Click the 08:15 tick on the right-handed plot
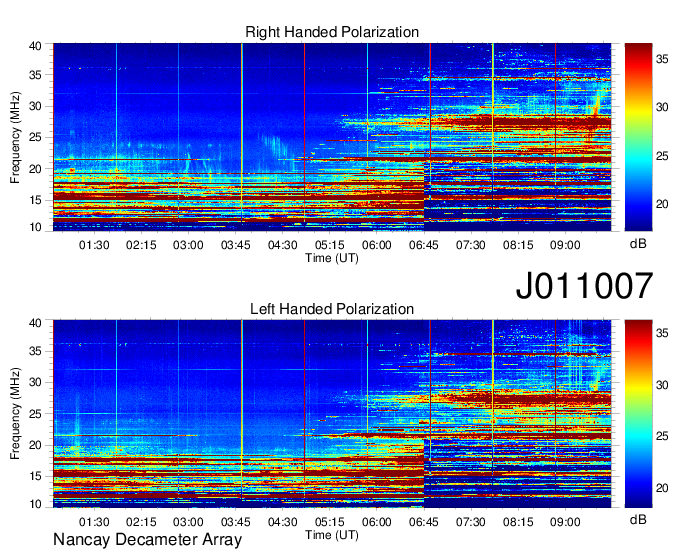 tap(518, 245)
